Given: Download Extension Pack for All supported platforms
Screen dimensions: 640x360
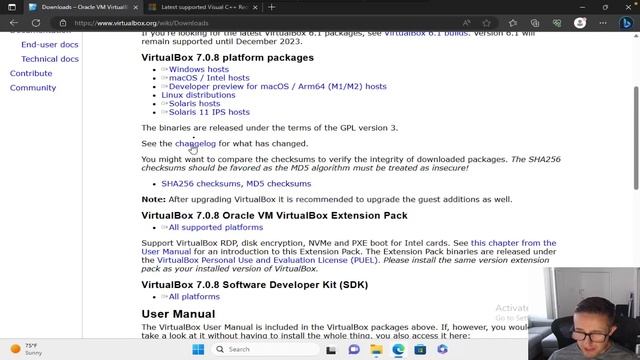Looking at the screenshot, I should pos(216,227).
